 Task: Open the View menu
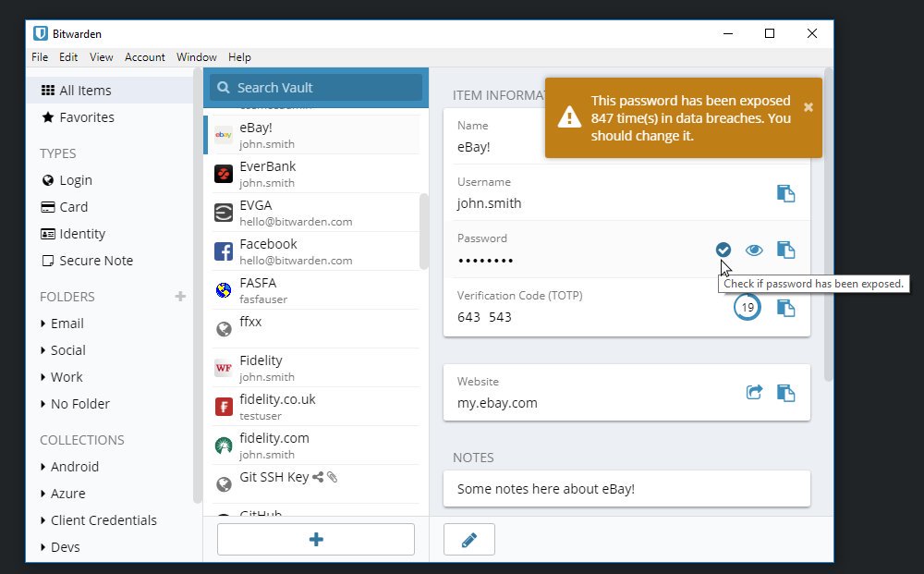pos(102,57)
